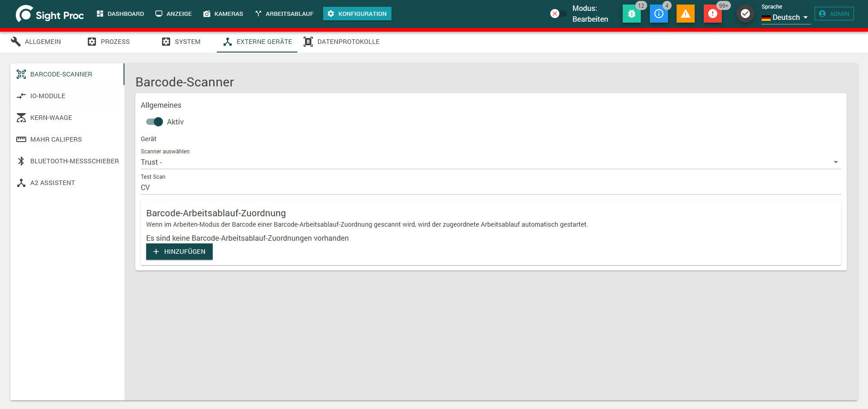
Task: Switch to the Datenprotokolle tab
Action: [x=342, y=42]
